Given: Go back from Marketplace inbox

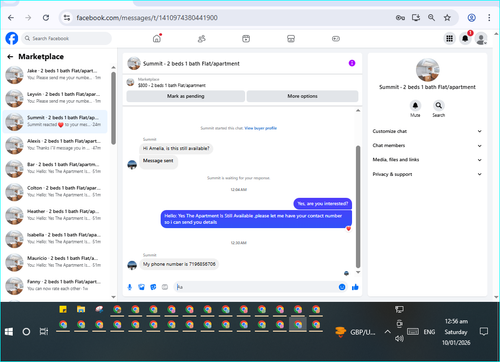Looking at the screenshot, I should point(10,57).
